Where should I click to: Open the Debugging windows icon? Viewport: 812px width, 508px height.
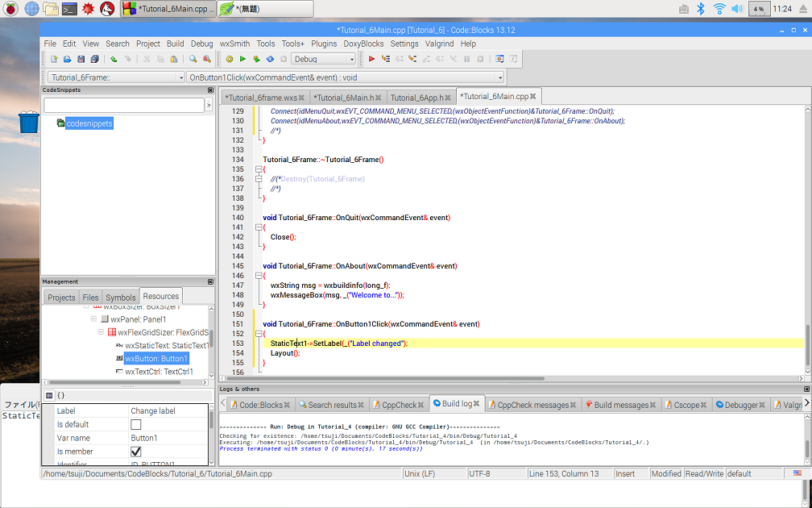499,59
